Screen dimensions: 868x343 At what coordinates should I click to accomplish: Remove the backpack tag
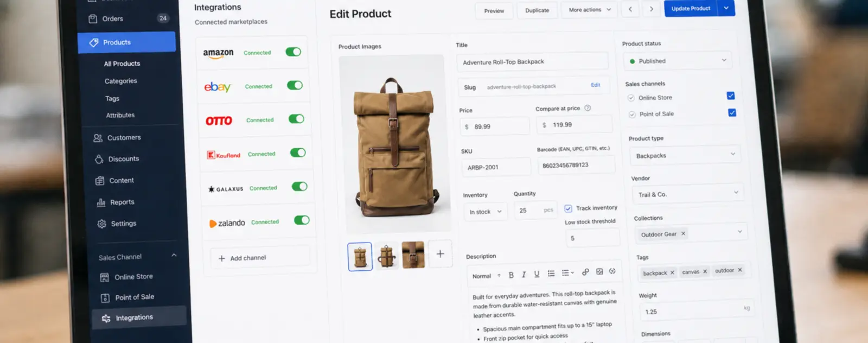pyautogui.click(x=672, y=272)
